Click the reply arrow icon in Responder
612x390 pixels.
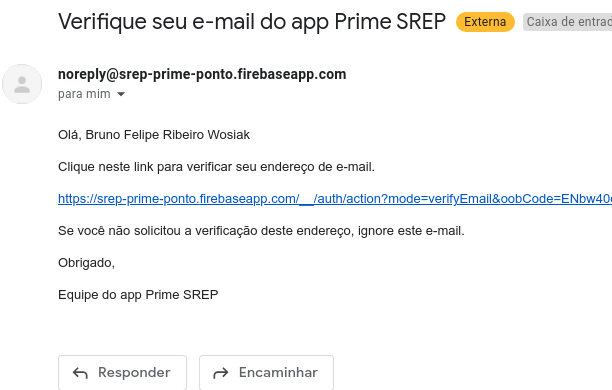point(80,373)
